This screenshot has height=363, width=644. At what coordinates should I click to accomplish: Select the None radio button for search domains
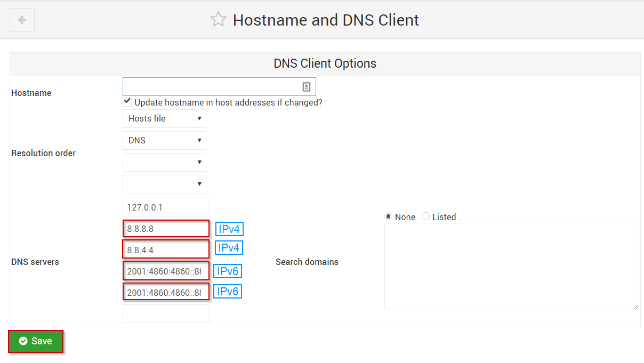tap(388, 216)
